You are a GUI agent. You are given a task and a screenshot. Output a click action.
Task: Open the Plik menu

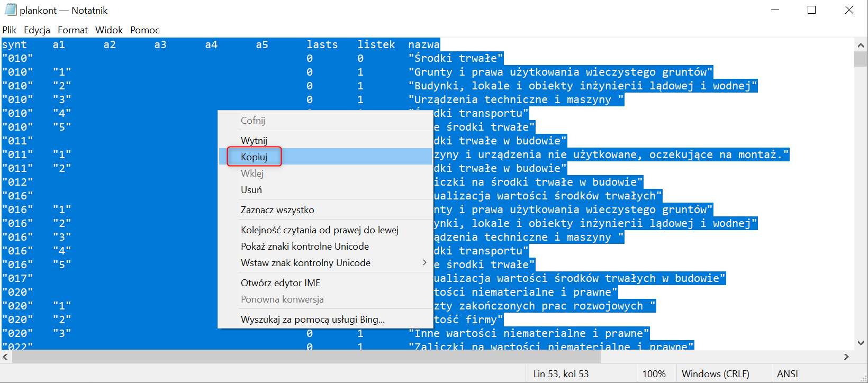10,30
